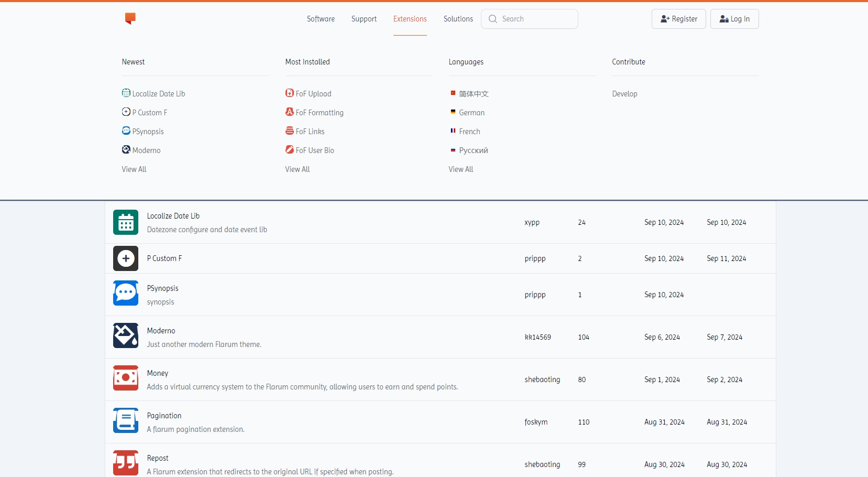
Task: Open Moderno in Newest menu
Action: 147,150
